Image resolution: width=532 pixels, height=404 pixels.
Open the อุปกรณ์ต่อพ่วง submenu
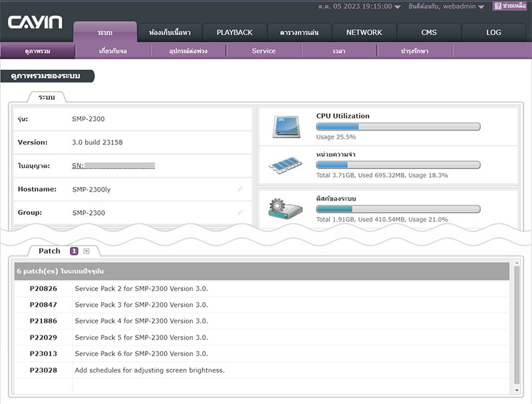[188, 51]
